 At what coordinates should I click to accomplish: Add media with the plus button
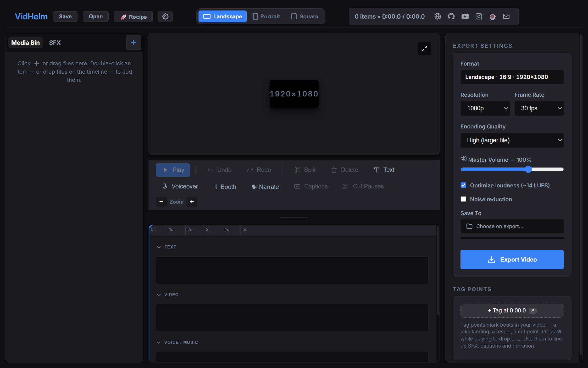click(x=134, y=42)
